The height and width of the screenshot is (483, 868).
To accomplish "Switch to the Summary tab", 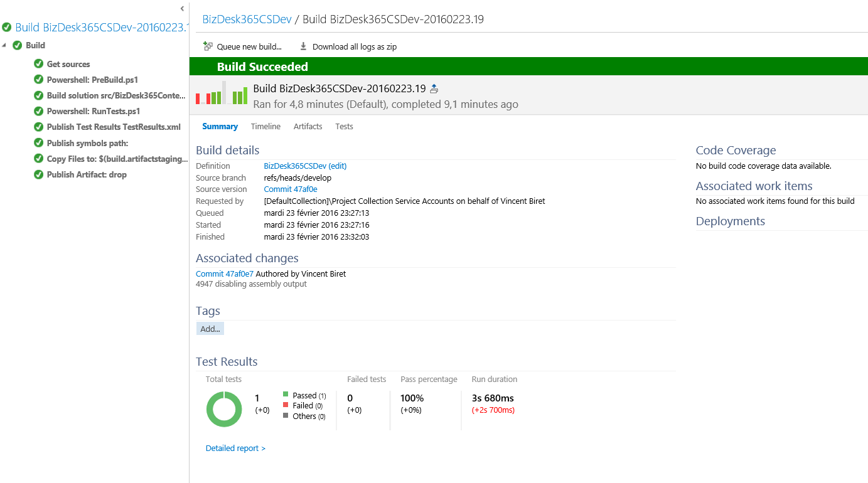I will pos(220,126).
